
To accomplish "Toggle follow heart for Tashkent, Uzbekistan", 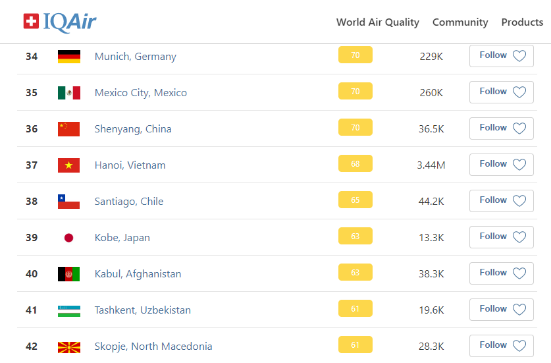I will coord(519,309).
